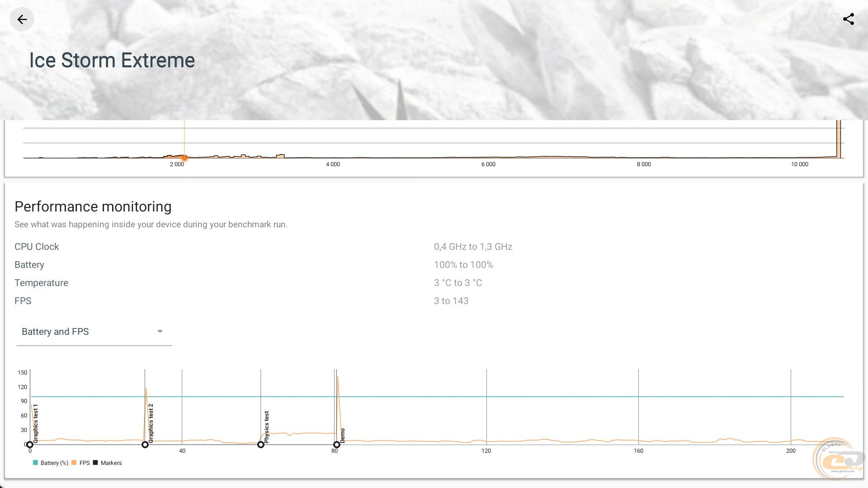868x488 pixels.
Task: Click the dropdown arrow beside Battery and FPS
Action: pos(160,332)
